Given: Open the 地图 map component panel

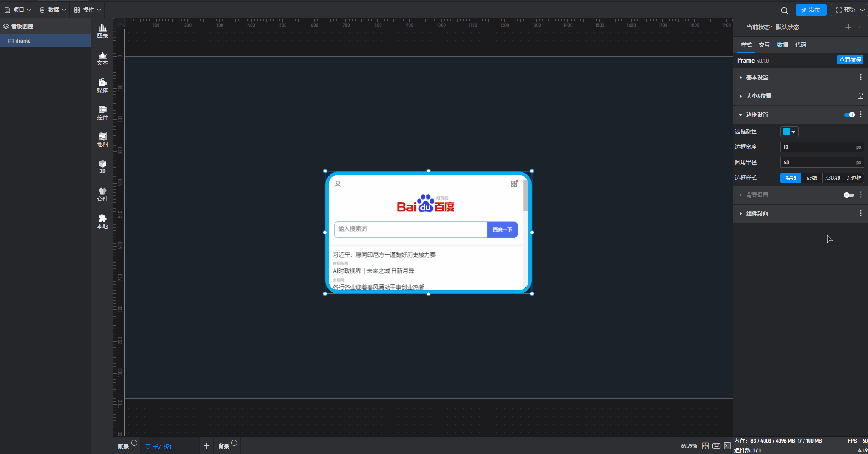Looking at the screenshot, I should [x=102, y=140].
